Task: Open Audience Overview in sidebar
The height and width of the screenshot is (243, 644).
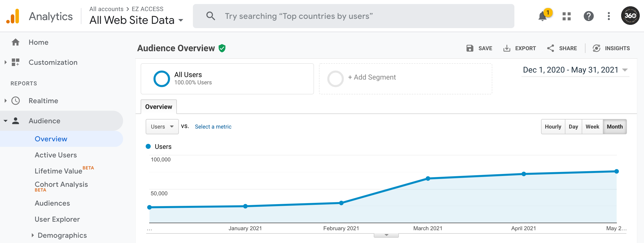Action: point(51,139)
